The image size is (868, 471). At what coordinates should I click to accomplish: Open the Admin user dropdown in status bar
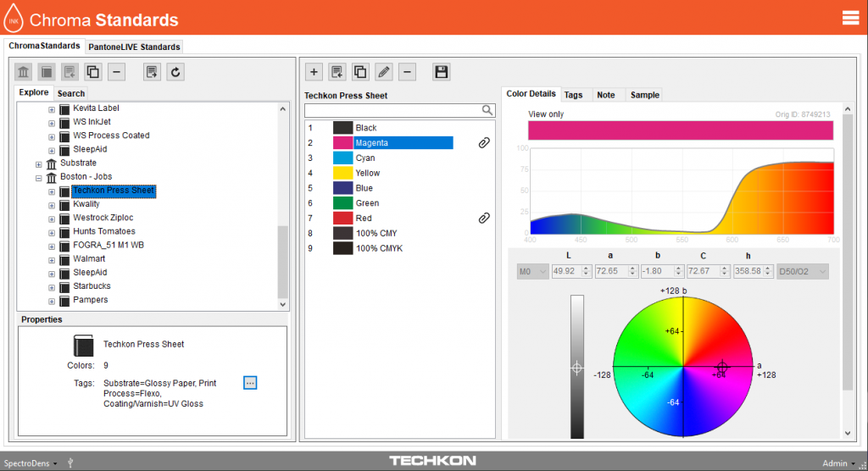coord(838,463)
